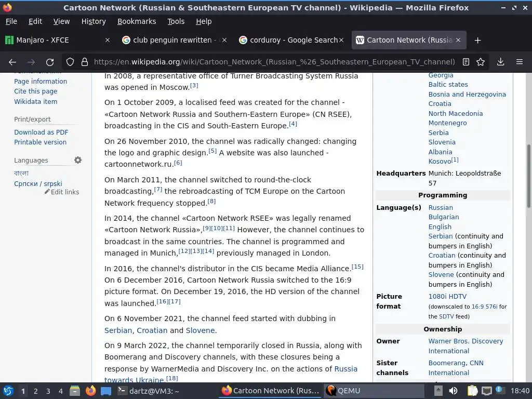The width and height of the screenshot is (532, 399).
Task: Click the page vertical scrollbar thumb
Action: point(528,176)
